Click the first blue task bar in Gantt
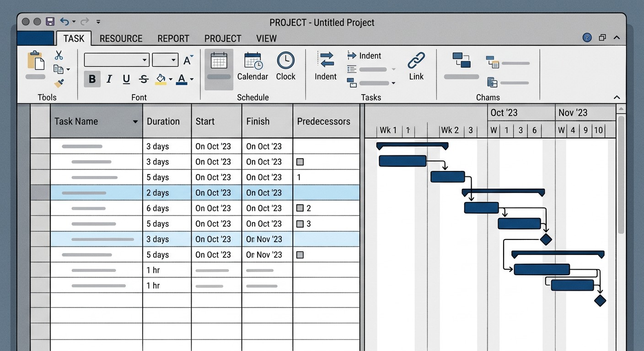 (x=402, y=161)
